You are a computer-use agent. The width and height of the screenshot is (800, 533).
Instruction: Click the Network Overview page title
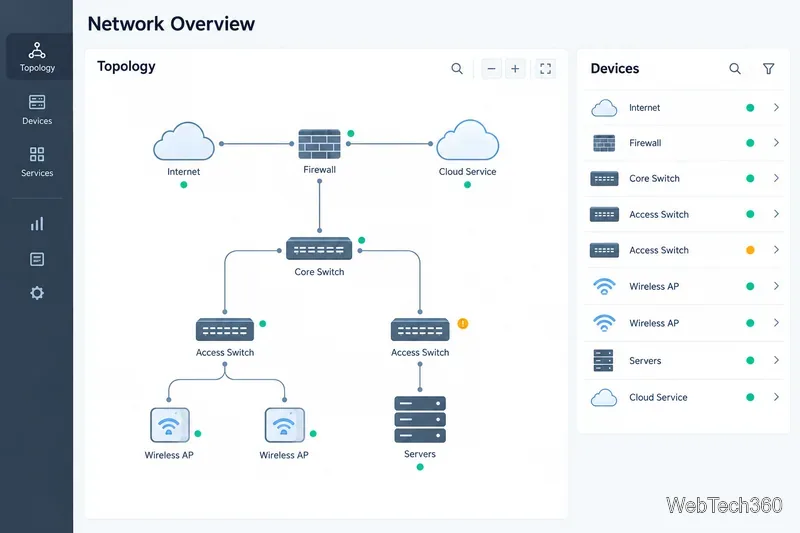coord(171,23)
